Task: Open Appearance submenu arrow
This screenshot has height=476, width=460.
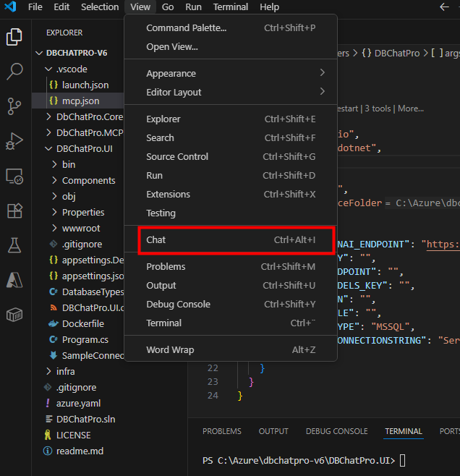Action: [x=323, y=72]
